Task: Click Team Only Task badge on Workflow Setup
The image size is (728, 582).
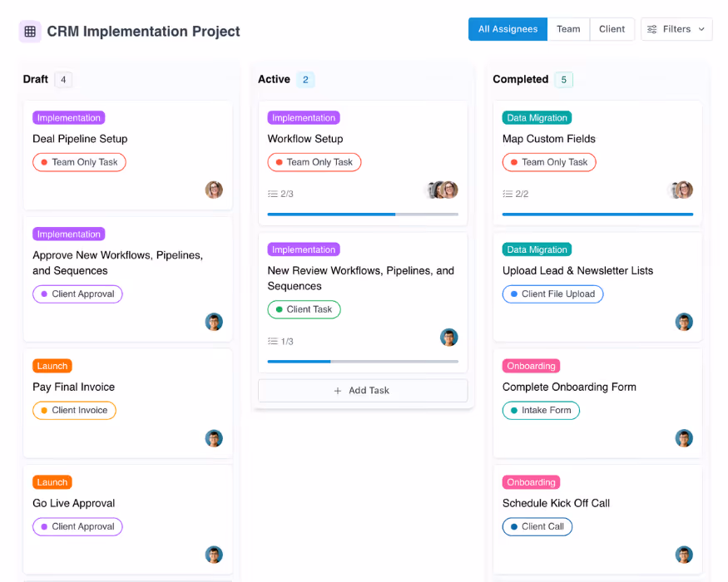Action: click(314, 162)
